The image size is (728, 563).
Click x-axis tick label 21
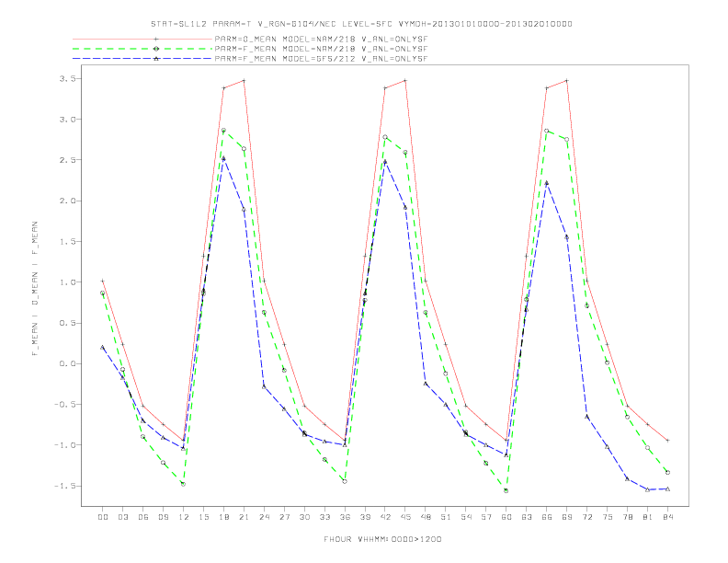click(244, 517)
